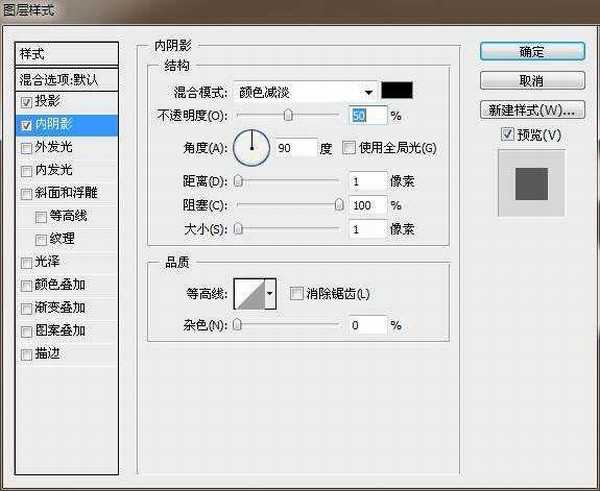Toggle the 预览 preview checkbox
600x491 pixels.
point(508,134)
